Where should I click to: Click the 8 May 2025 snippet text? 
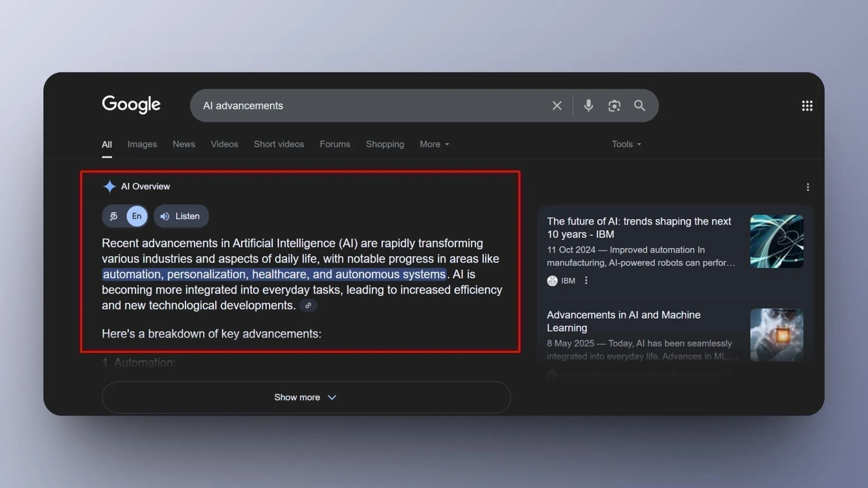(x=642, y=350)
